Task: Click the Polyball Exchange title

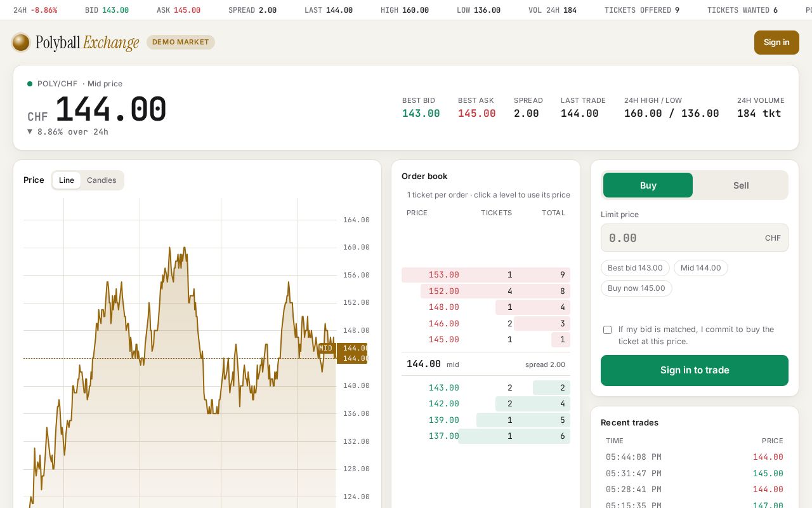Action: click(x=87, y=43)
